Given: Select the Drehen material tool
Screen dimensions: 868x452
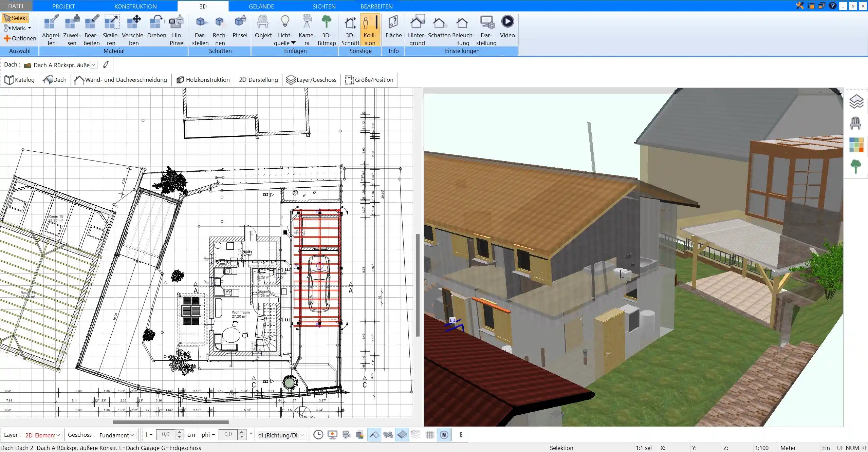Looking at the screenshot, I should coord(157,26).
